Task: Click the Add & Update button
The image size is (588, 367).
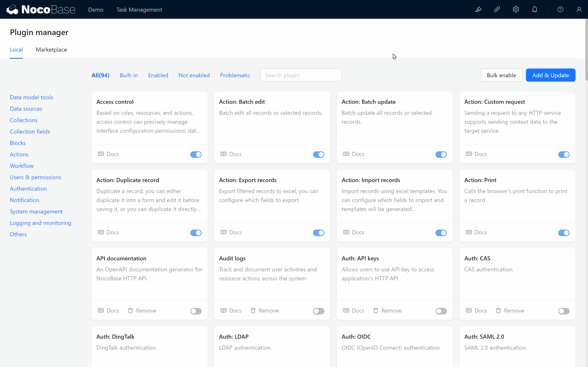Action: [551, 75]
